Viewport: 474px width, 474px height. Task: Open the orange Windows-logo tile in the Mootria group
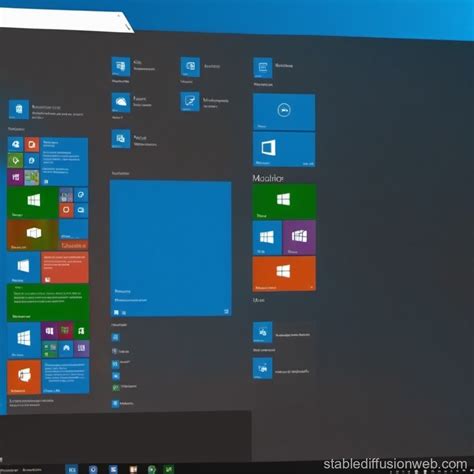tap(284, 273)
